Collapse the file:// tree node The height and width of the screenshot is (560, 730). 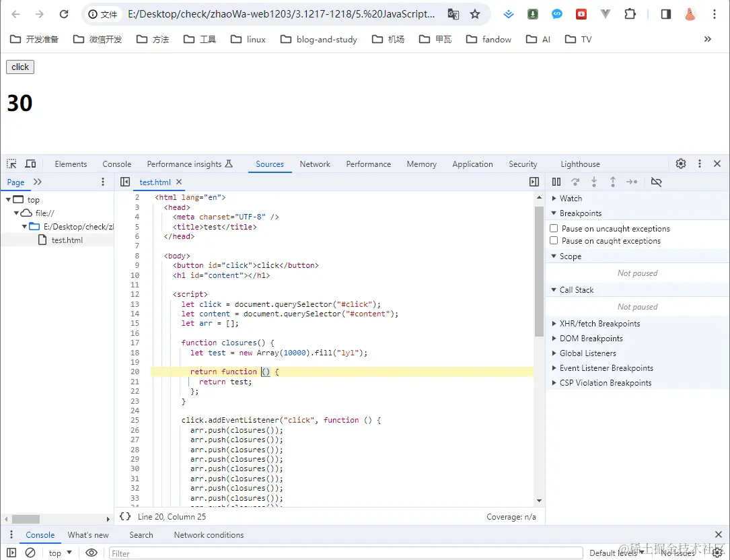coord(16,213)
